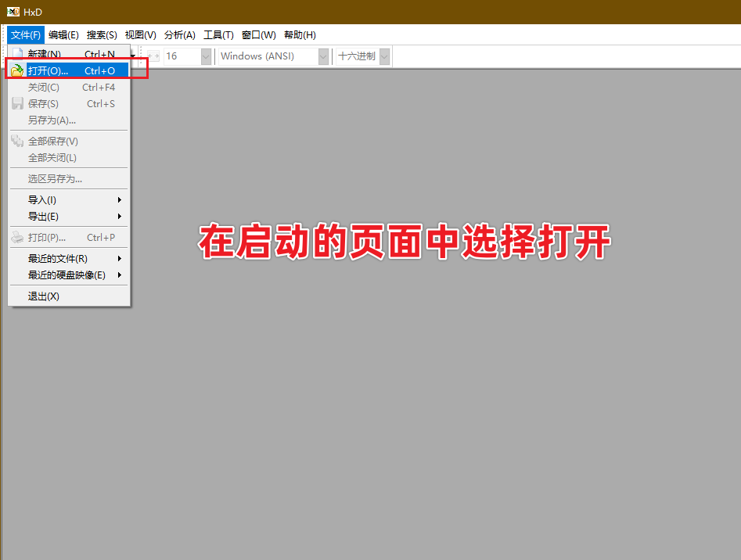The image size is (741, 560).
Task: Click the Open folder icon in File menu
Action: tap(17, 70)
